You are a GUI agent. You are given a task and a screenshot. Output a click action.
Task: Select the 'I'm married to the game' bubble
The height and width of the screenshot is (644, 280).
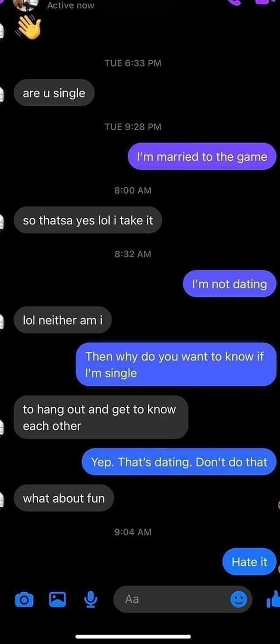pyautogui.click(x=202, y=157)
